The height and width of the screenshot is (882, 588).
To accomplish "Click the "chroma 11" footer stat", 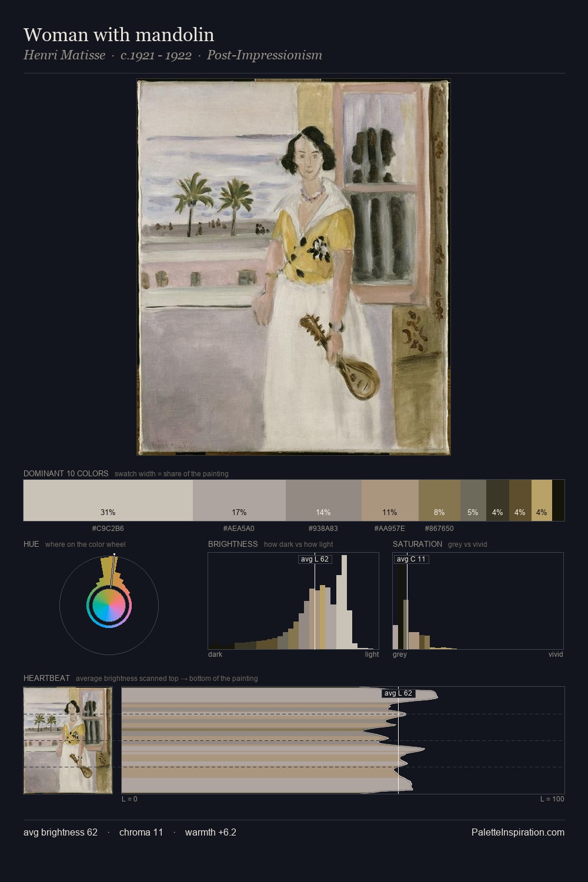I will coord(141,832).
